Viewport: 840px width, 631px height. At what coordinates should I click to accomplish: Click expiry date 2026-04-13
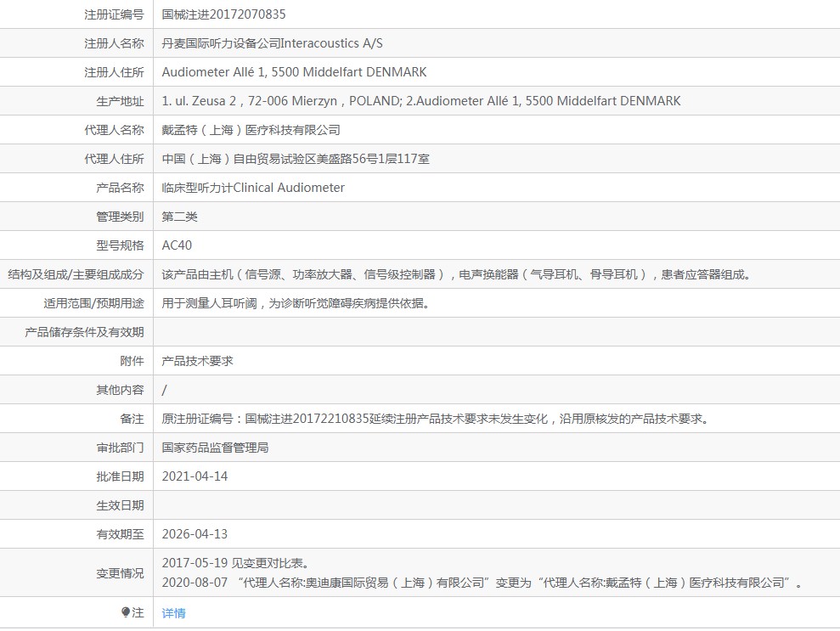(x=195, y=534)
